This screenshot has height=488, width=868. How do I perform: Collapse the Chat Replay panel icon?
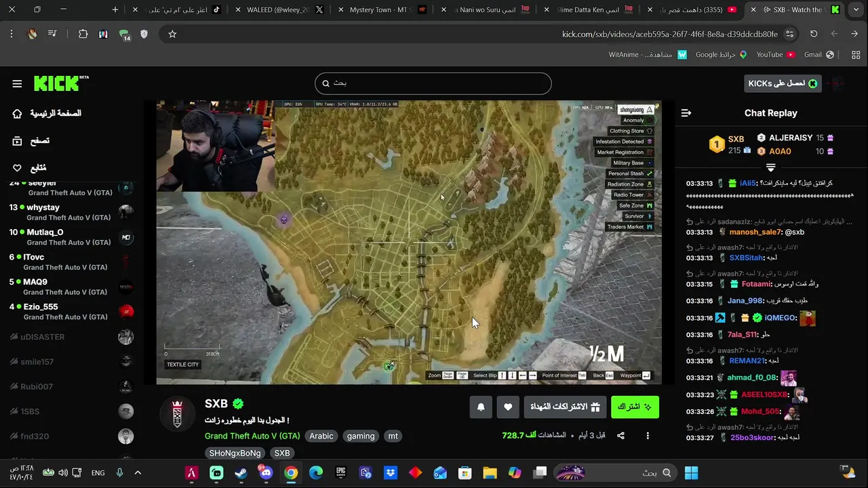tap(686, 113)
